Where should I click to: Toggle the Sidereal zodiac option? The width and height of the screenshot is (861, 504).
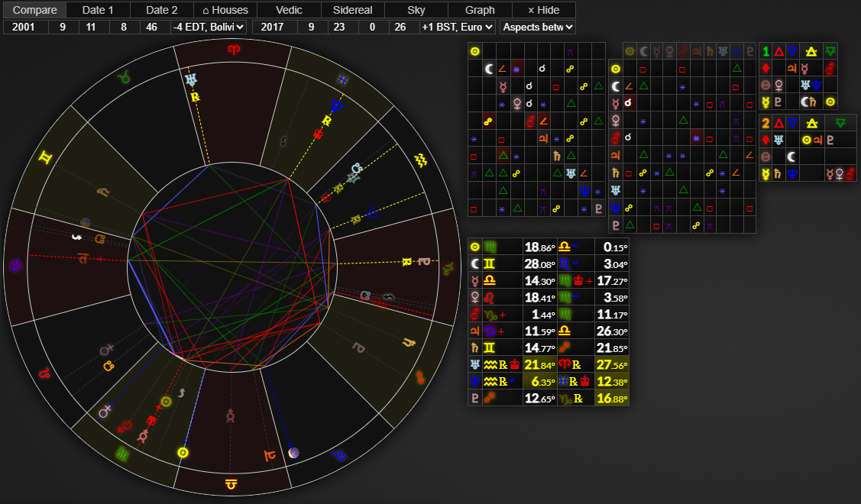352,10
